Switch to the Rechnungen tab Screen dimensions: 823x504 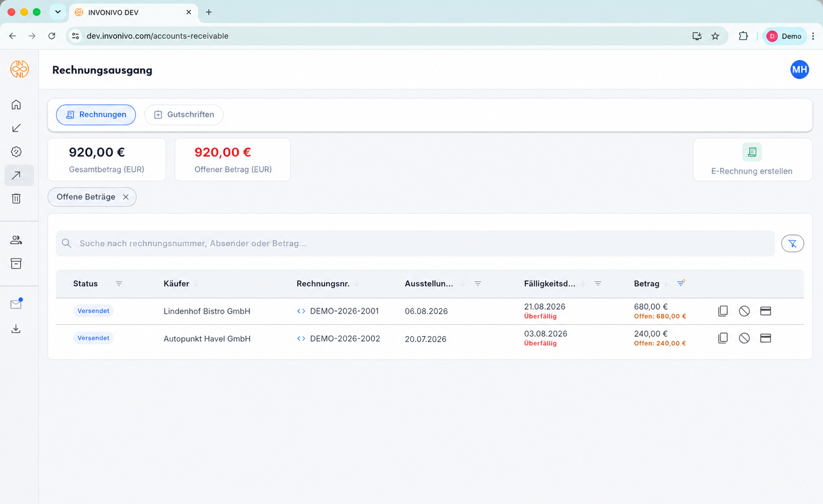[96, 114]
